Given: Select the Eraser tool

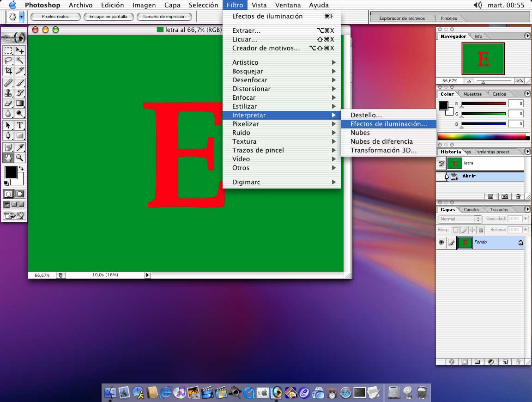Looking at the screenshot, I should pyautogui.click(x=8, y=103).
